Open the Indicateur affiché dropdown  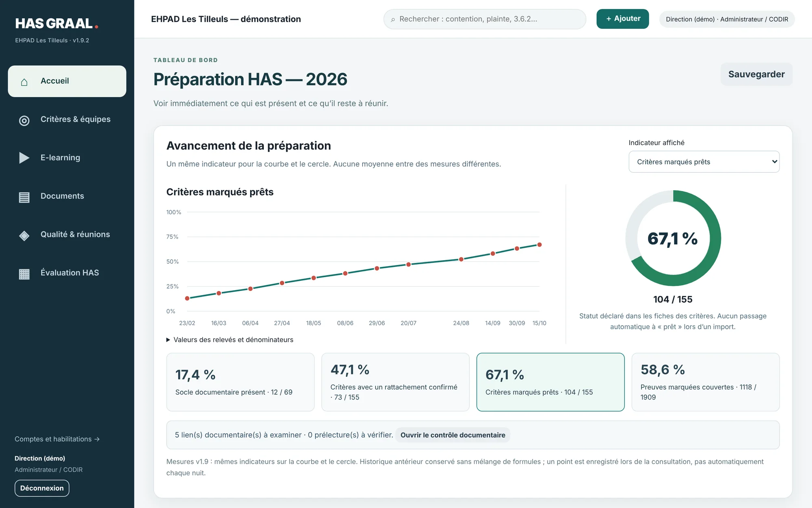point(704,162)
